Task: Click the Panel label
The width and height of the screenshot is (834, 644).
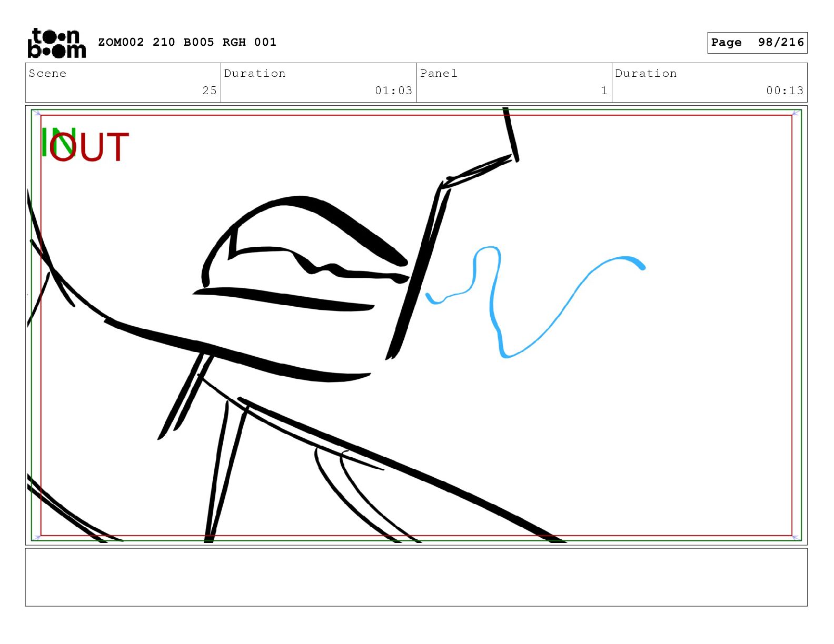Action: click(x=439, y=73)
